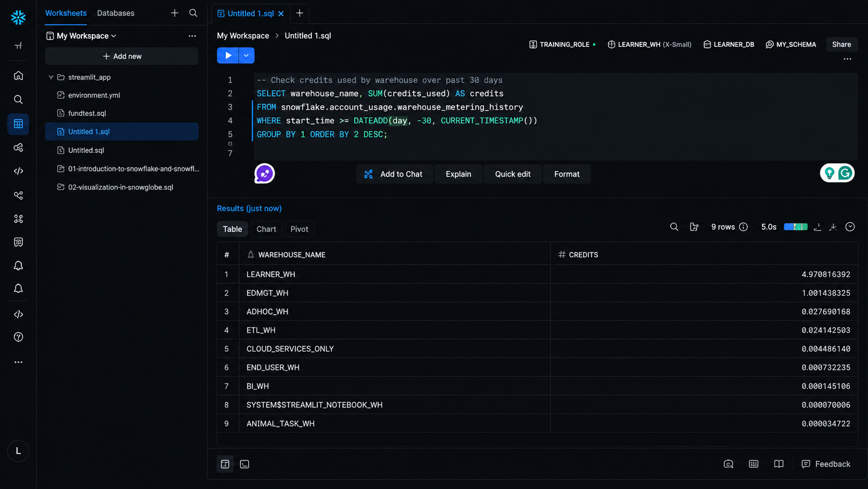This screenshot has height=489, width=868.
Task: Change database LEARNER_DB
Action: [x=729, y=45]
